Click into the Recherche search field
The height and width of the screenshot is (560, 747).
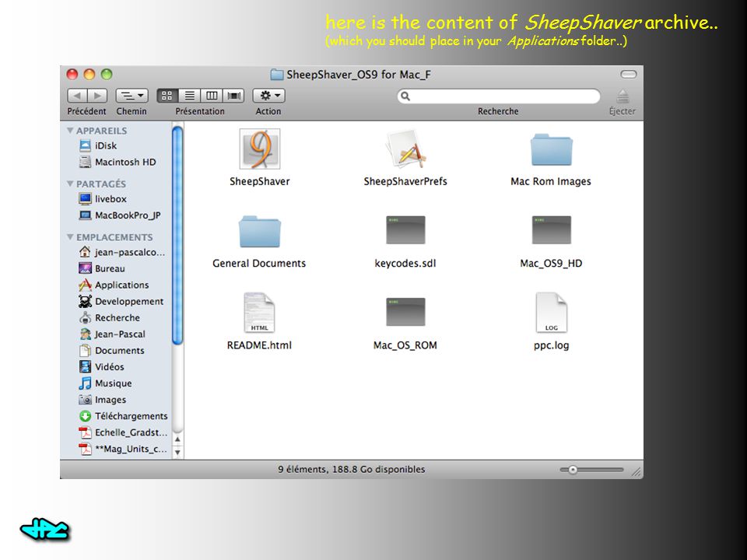[x=498, y=96]
